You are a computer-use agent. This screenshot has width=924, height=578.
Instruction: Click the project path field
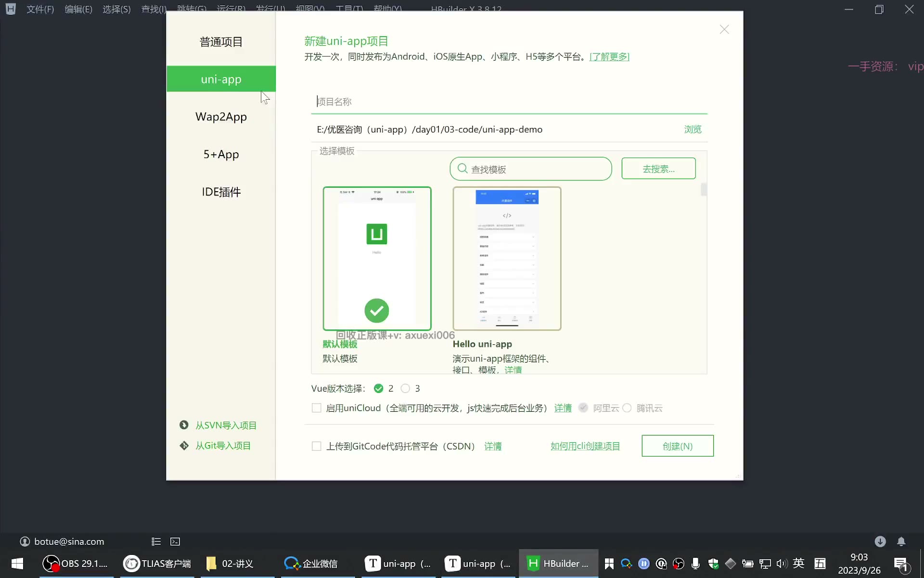pos(496,130)
